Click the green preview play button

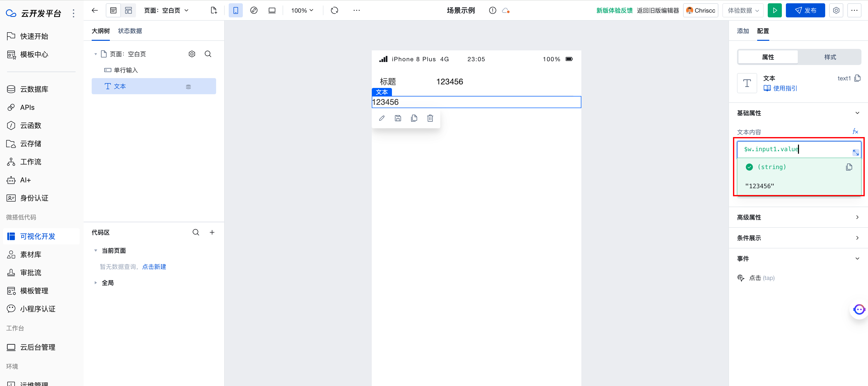pos(774,10)
